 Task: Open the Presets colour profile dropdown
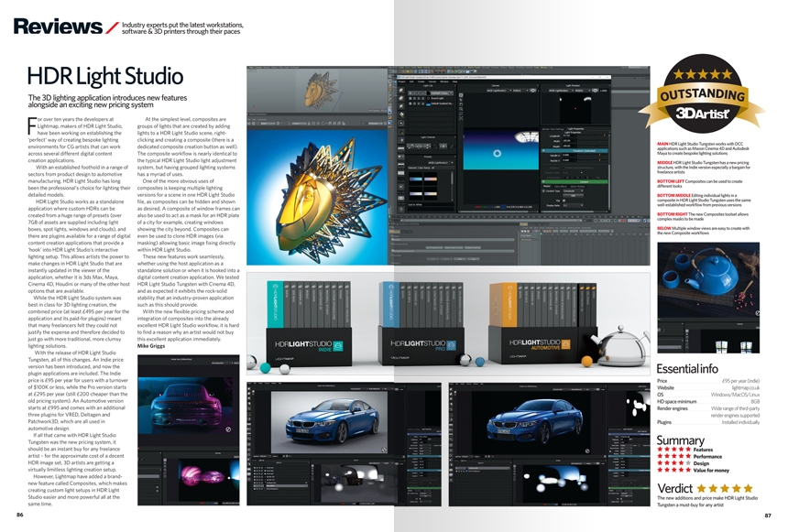pos(441,163)
